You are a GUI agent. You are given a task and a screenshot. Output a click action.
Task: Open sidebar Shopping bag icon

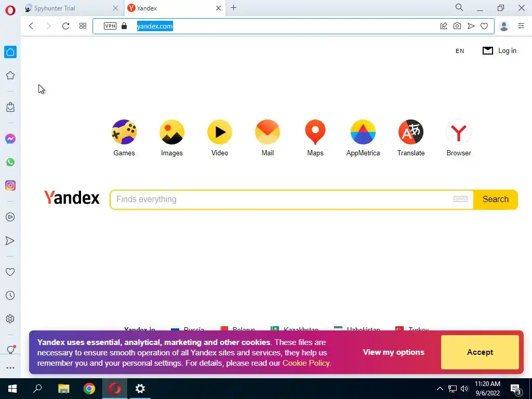point(10,107)
